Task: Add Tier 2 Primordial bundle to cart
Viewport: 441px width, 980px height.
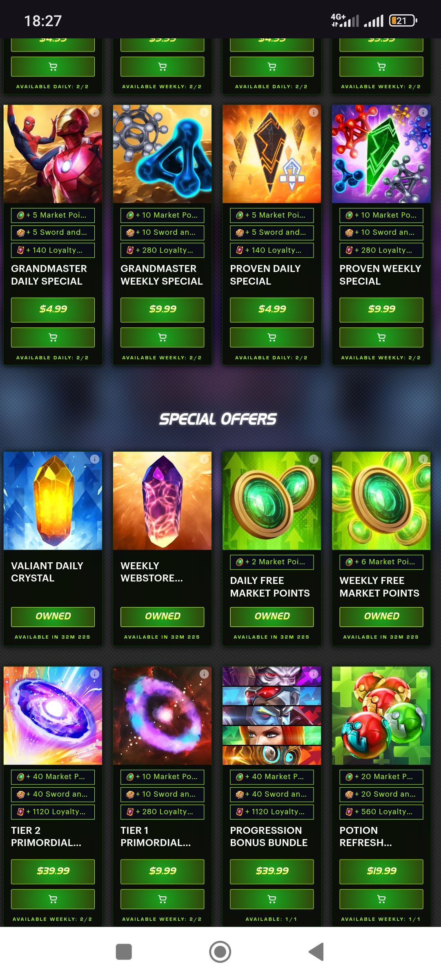Action: [x=53, y=899]
